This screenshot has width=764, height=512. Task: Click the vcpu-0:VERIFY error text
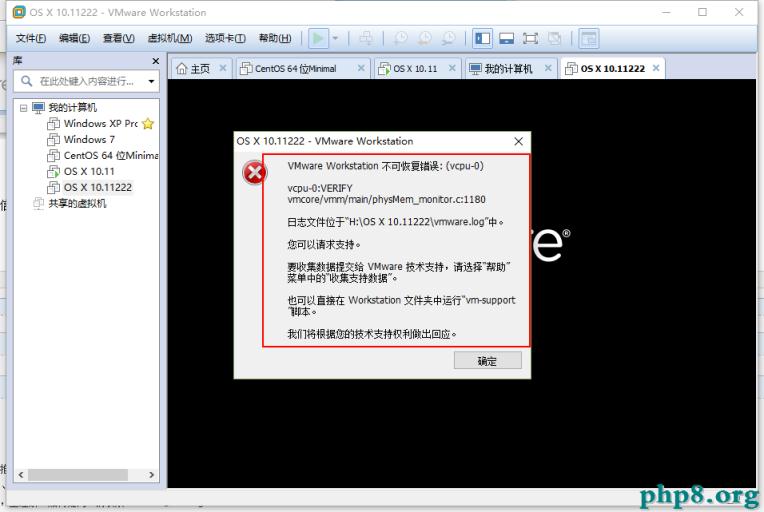(x=320, y=189)
